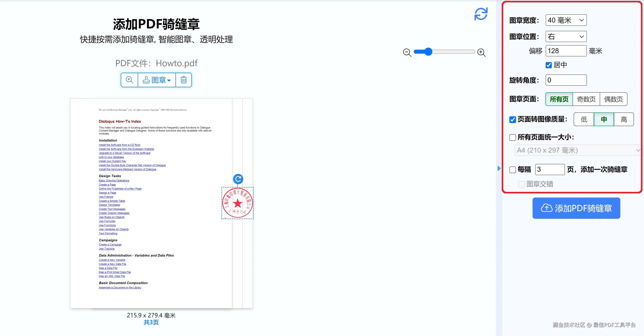Set image quality to 高
Viewport: 644px width, 336px height.
coord(624,119)
